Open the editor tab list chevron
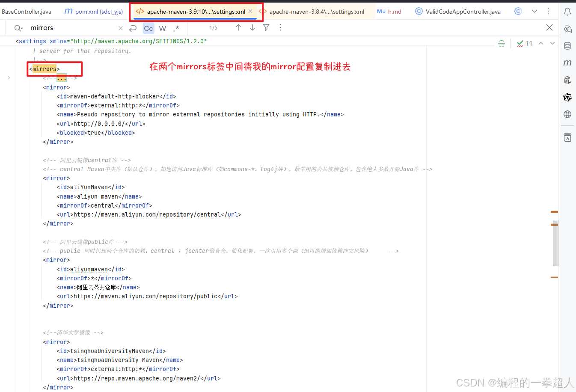The width and height of the screenshot is (576, 392). pyautogui.click(x=534, y=12)
